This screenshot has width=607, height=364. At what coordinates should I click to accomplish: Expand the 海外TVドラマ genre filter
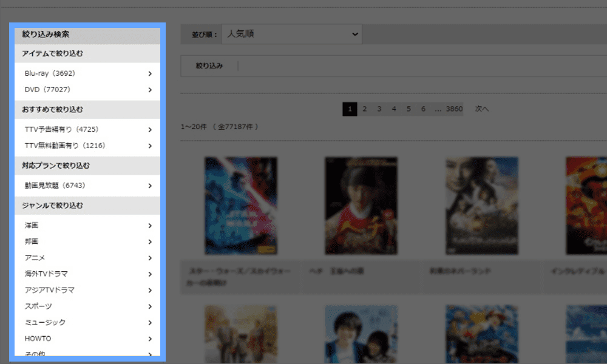coord(149,274)
